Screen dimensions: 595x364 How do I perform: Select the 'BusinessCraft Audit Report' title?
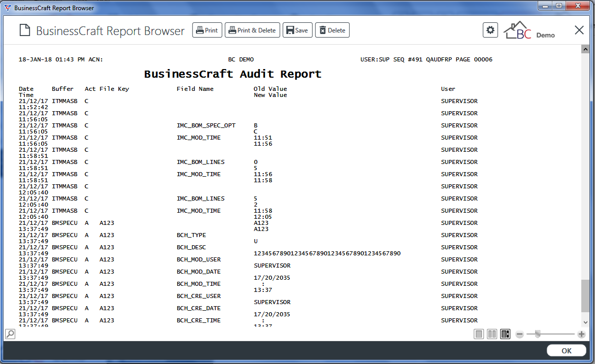(x=233, y=74)
